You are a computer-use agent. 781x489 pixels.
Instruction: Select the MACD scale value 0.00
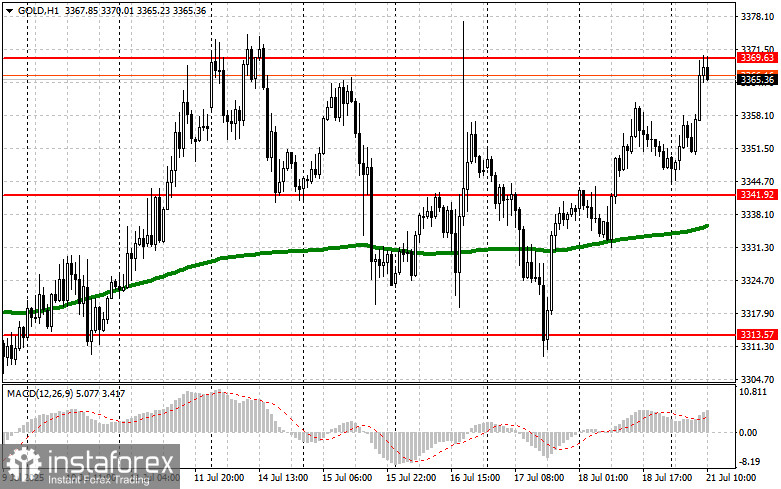point(748,433)
